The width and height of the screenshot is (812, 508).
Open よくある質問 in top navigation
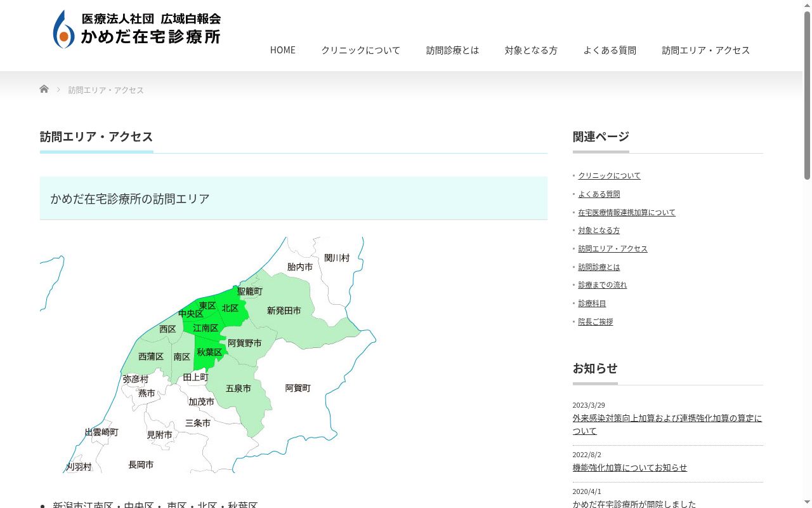click(x=610, y=50)
